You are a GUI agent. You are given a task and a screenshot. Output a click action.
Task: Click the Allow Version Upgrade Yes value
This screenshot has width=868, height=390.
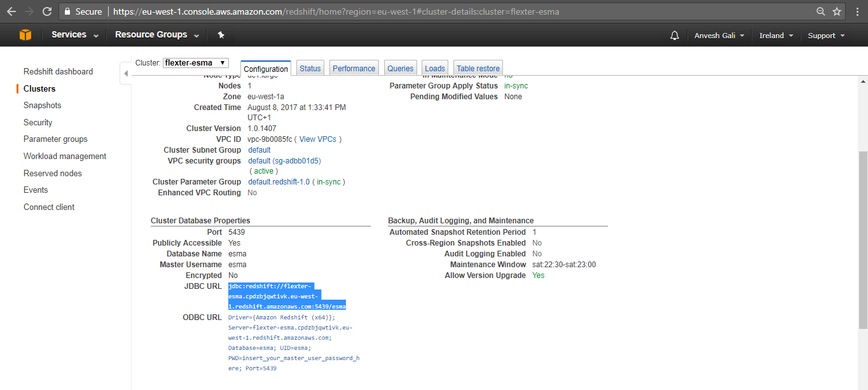click(x=539, y=275)
